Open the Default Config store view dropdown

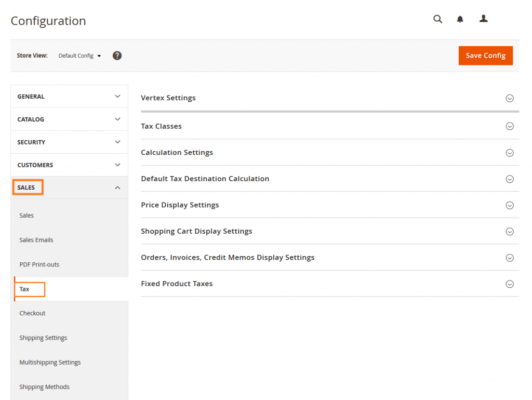pyautogui.click(x=79, y=56)
